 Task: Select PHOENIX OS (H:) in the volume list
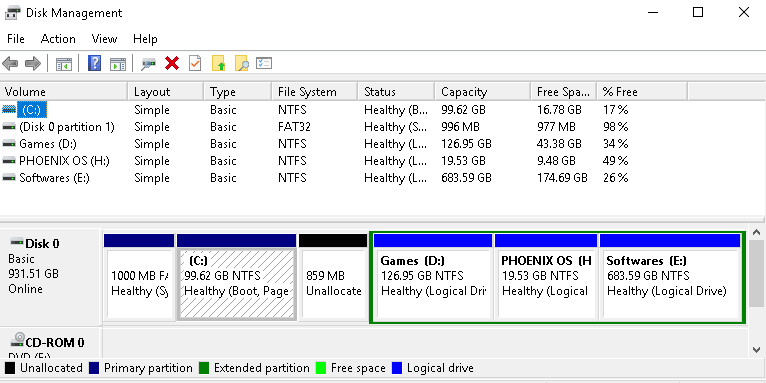pos(64,161)
